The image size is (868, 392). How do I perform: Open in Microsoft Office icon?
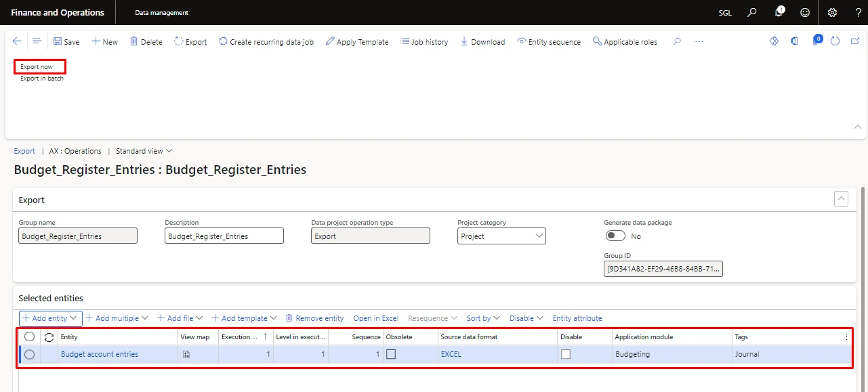(x=794, y=41)
